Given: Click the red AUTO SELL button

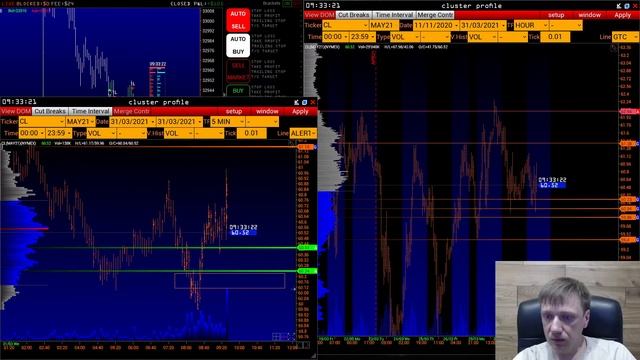Looking at the screenshot, I should coord(238,20).
